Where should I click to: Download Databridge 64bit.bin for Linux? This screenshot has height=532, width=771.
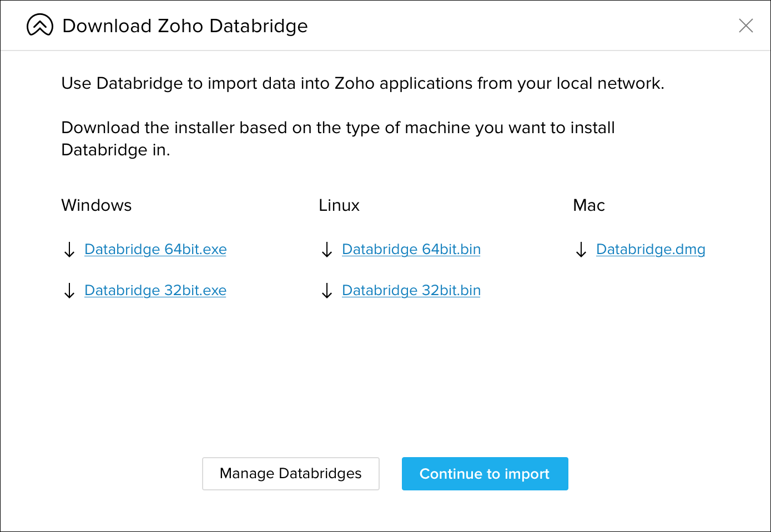[x=411, y=250]
